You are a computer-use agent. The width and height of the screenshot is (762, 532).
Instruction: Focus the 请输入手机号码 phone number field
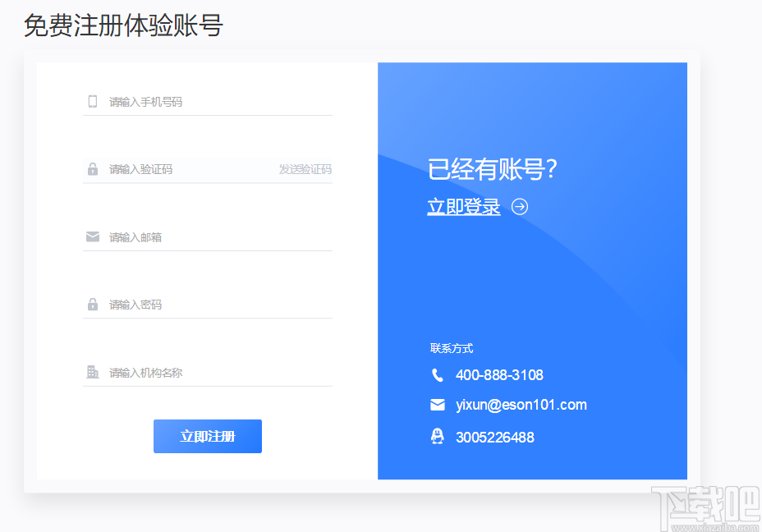[208, 102]
